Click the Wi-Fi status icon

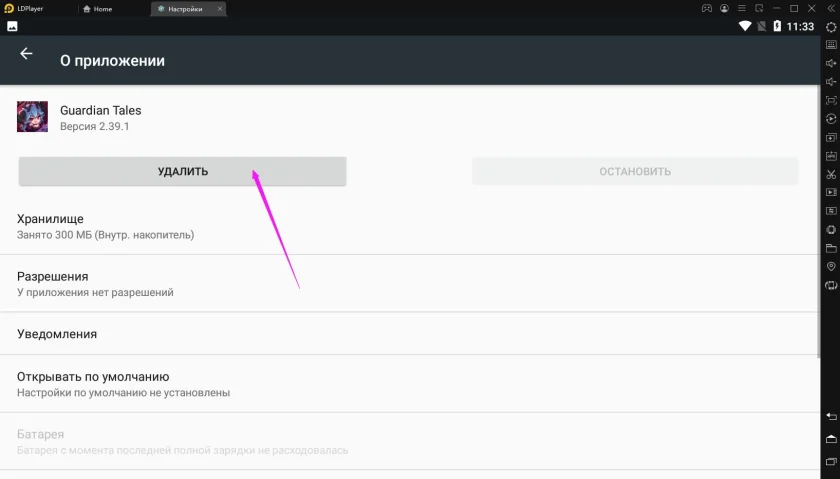(x=745, y=26)
